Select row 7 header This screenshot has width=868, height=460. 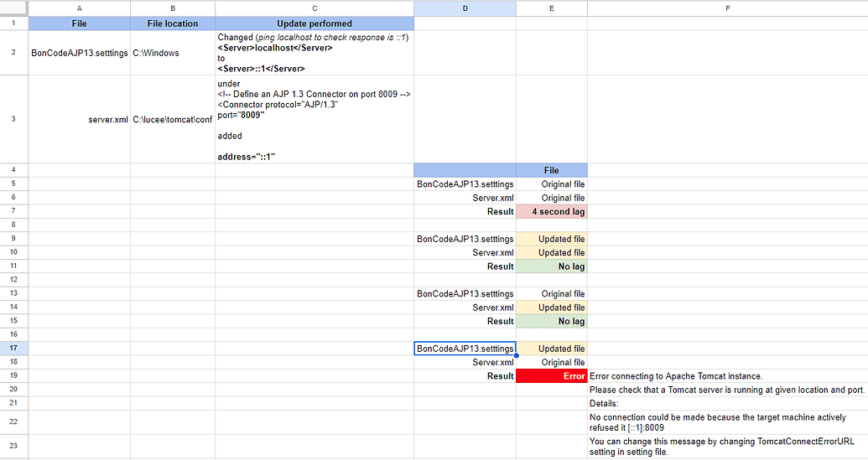(14, 211)
